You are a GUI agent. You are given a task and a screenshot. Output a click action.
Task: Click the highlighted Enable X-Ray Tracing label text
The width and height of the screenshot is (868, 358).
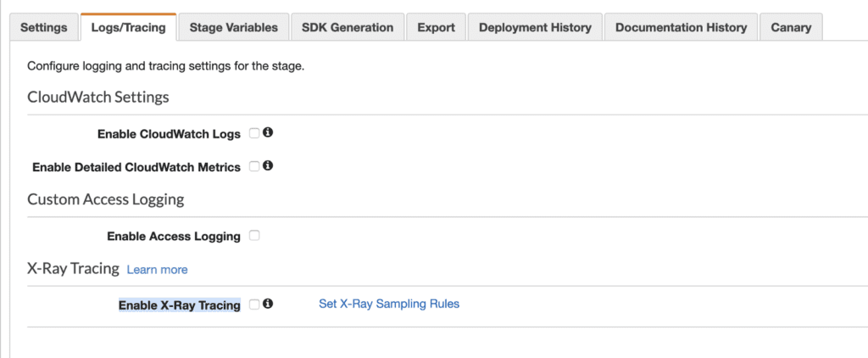(180, 305)
